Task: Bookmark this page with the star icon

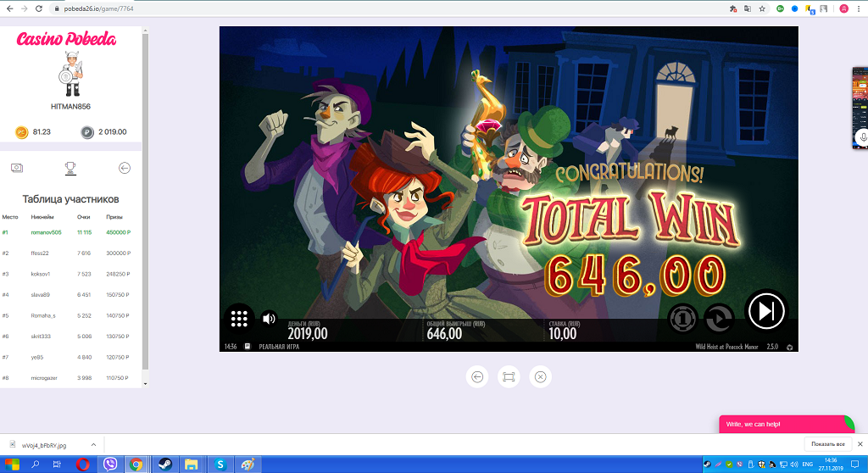Action: click(x=762, y=8)
